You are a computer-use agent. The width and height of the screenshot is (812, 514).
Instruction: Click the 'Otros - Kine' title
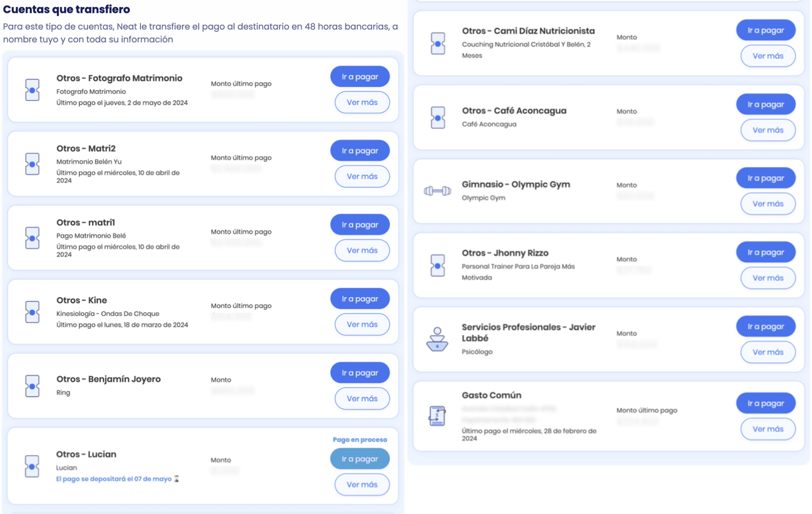click(x=82, y=300)
